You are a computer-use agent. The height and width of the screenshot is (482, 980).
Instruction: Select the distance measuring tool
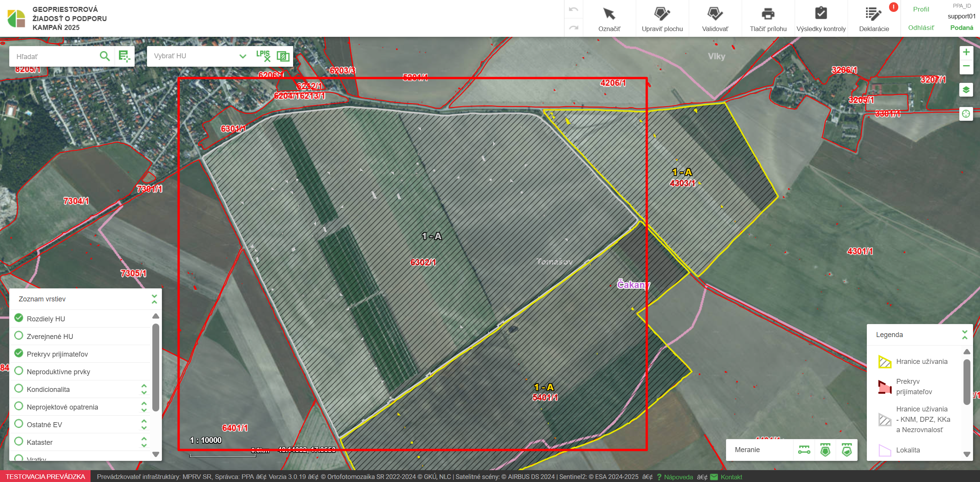click(804, 449)
